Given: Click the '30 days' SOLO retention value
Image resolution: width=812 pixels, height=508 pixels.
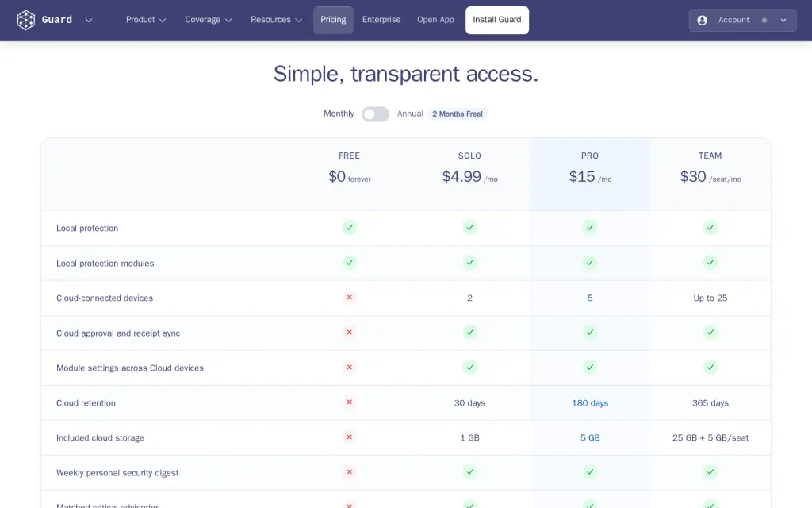Looking at the screenshot, I should tap(469, 402).
